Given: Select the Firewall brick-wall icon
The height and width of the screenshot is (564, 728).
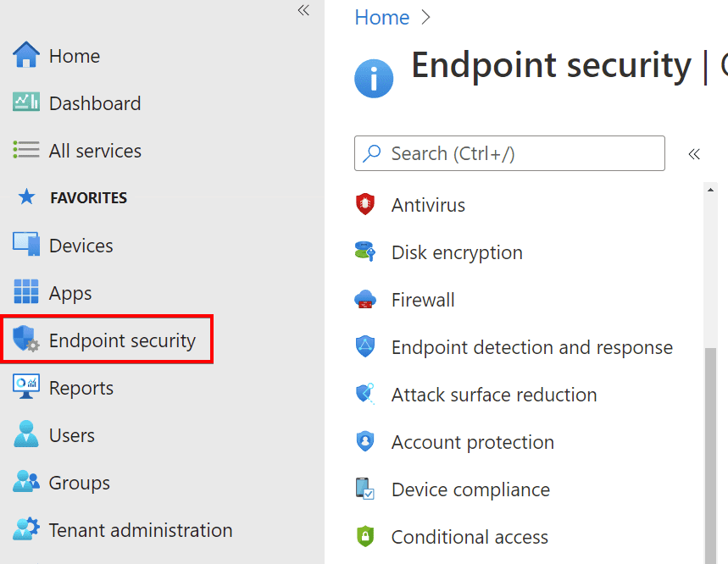Looking at the screenshot, I should point(364,299).
